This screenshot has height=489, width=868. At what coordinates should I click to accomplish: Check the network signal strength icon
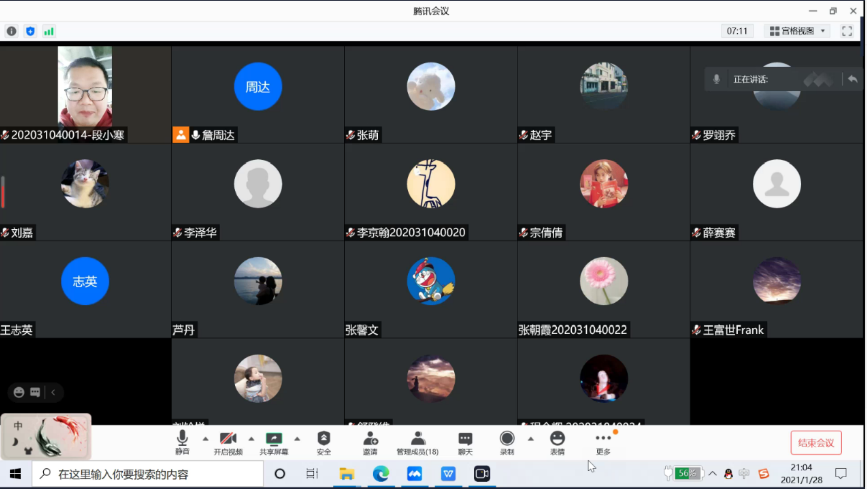49,31
